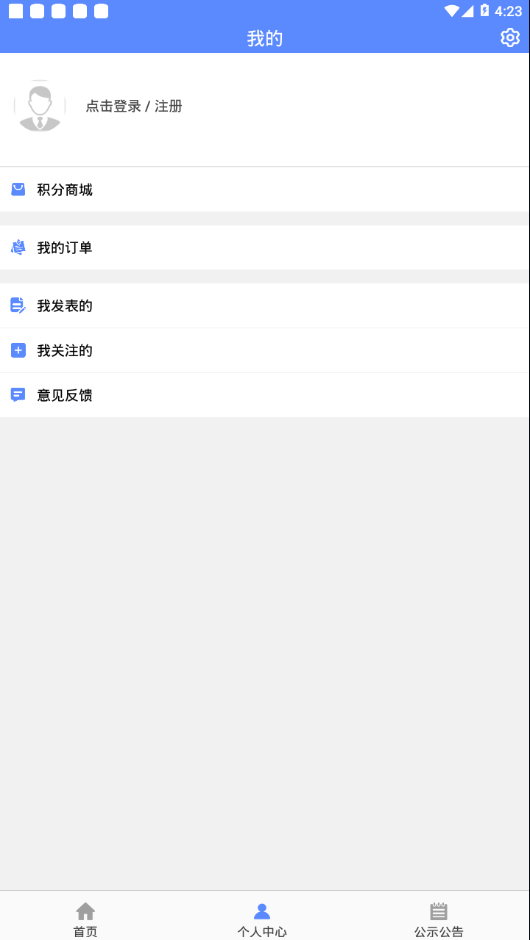530x940 pixels.
Task: Open settings via the gear icon
Action: pos(510,38)
